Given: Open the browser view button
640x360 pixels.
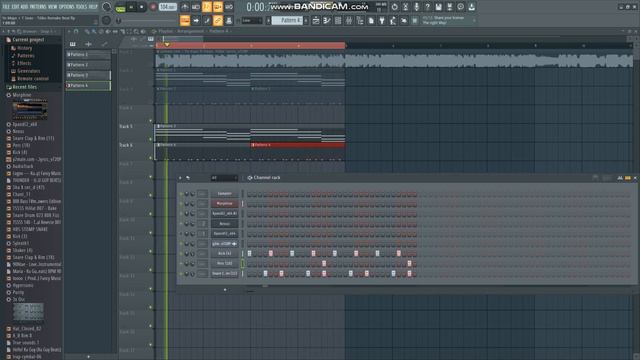Looking at the screenshot, I should pyautogui.click(x=360, y=20).
